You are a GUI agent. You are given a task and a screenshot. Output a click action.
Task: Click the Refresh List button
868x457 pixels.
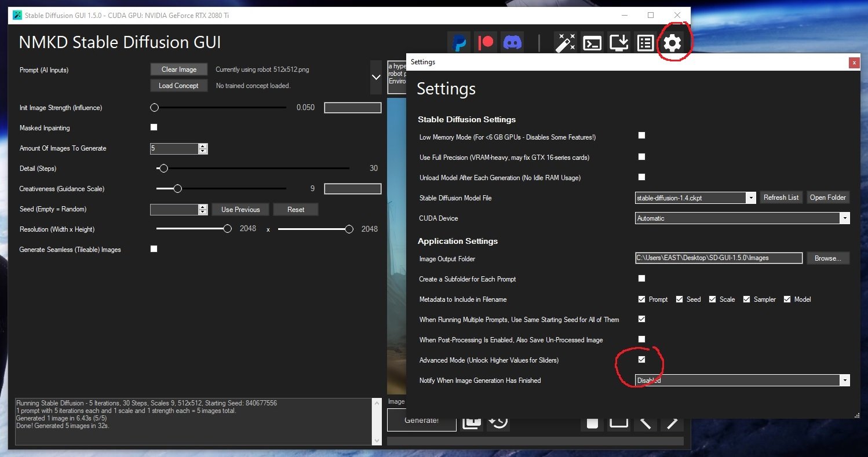click(781, 198)
